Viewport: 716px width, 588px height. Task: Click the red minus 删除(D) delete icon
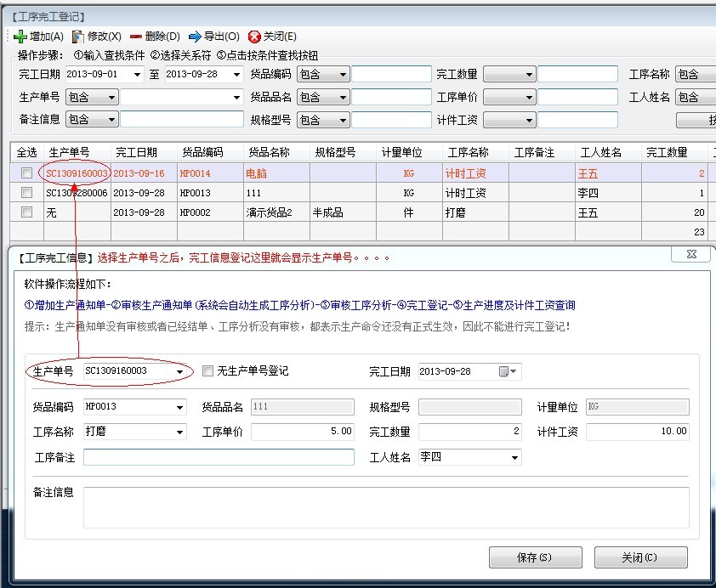point(136,37)
